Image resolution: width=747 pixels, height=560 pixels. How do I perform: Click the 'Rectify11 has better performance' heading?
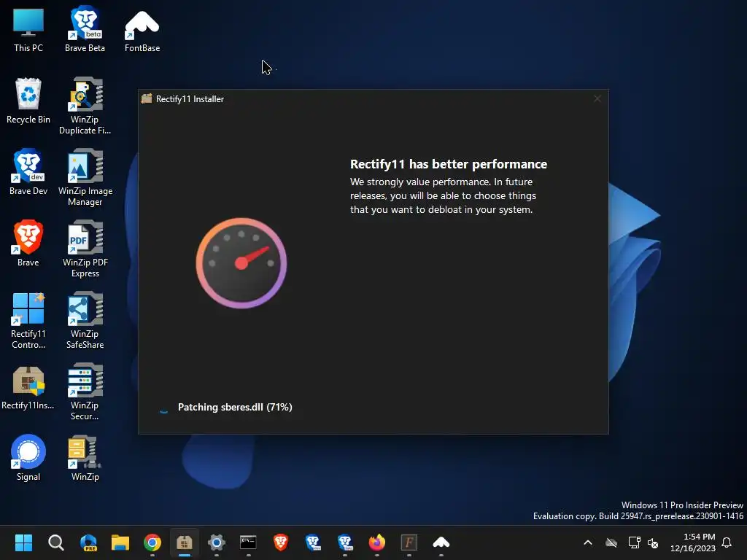click(449, 164)
